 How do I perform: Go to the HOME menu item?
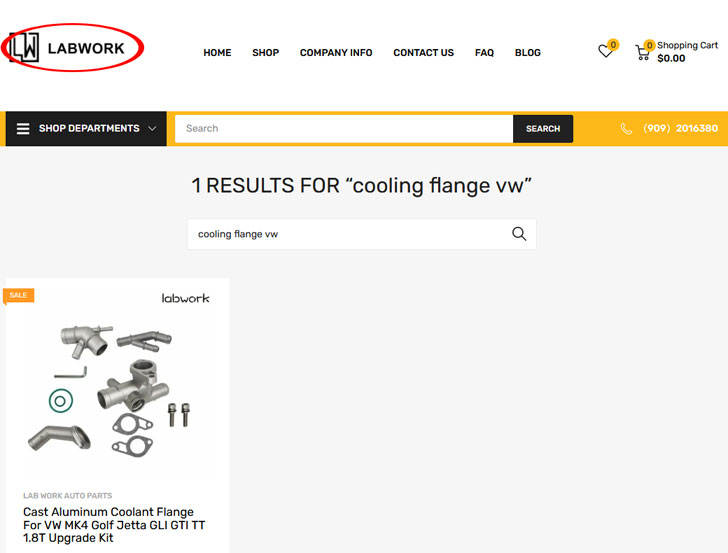[217, 52]
